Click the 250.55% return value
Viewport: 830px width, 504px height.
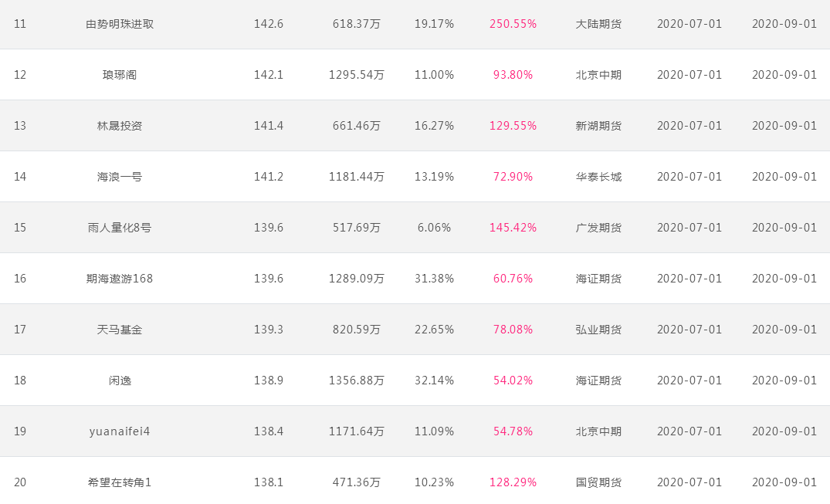pyautogui.click(x=513, y=24)
